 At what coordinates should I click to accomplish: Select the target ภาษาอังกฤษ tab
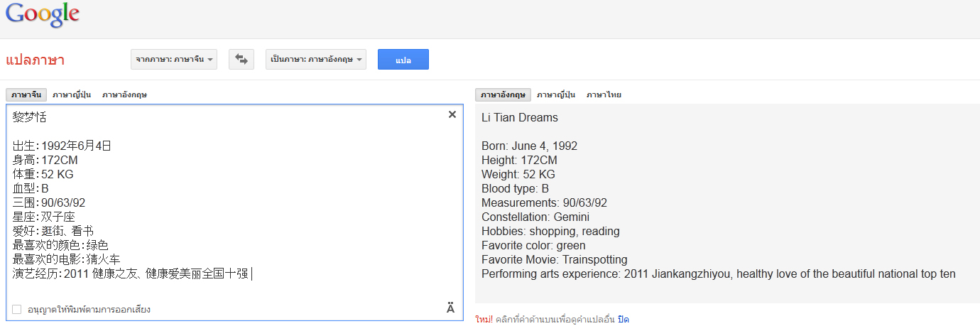tap(503, 95)
